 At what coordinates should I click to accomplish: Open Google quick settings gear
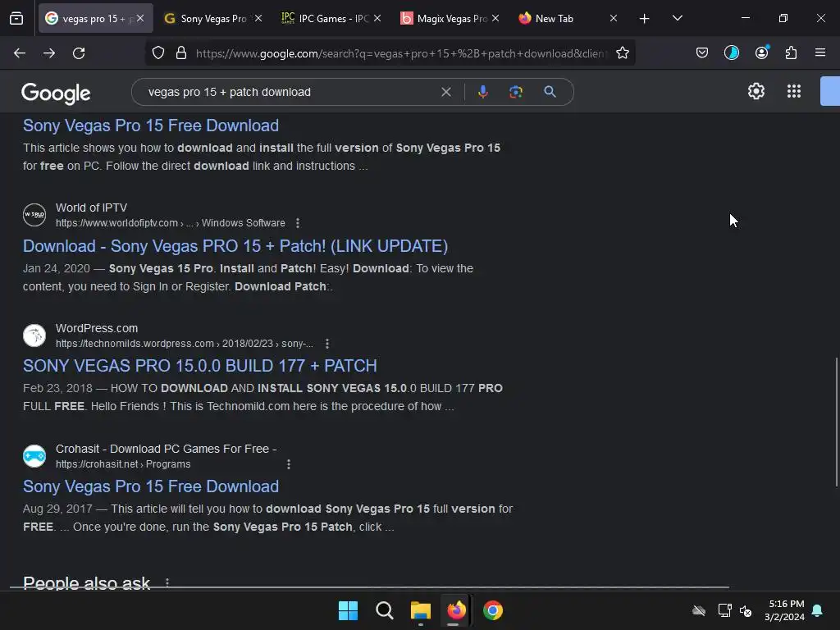(756, 91)
